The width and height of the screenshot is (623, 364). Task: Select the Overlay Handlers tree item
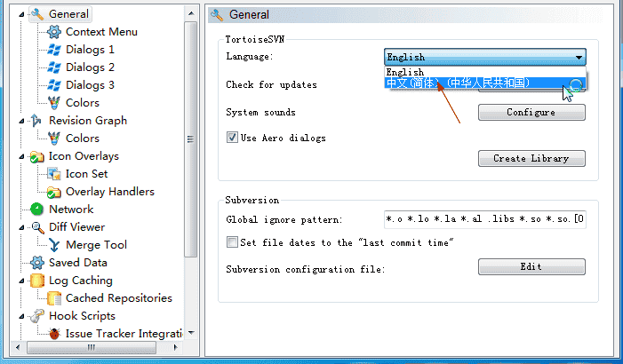(110, 192)
